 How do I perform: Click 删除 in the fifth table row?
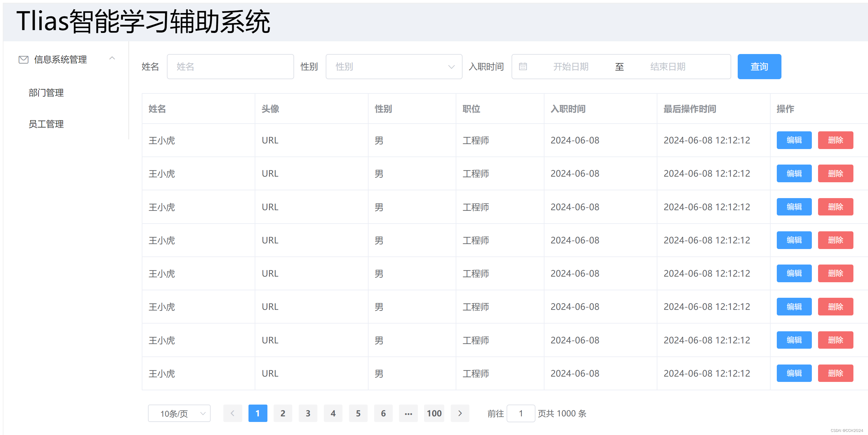tap(835, 273)
